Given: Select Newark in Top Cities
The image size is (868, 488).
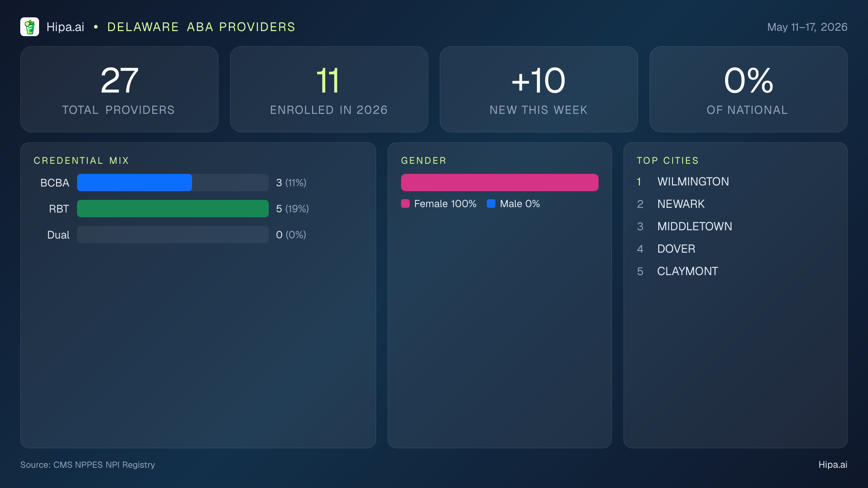Looking at the screenshot, I should click(x=681, y=204).
